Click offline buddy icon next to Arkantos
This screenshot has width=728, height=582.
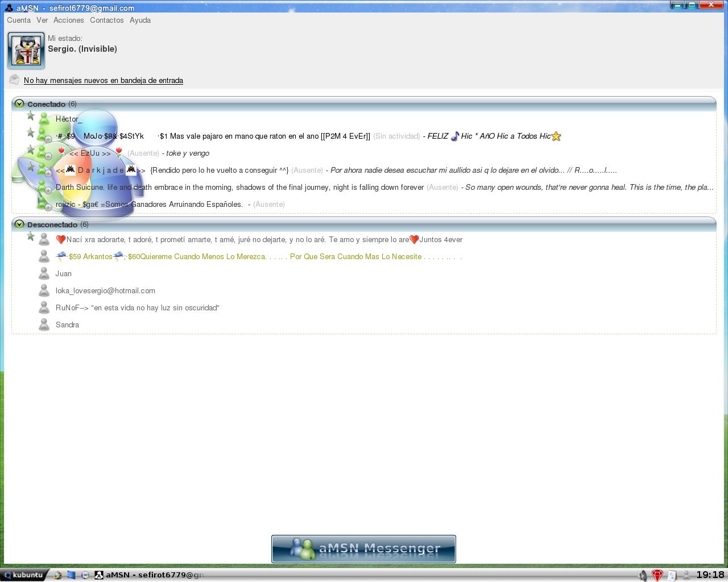(44, 256)
